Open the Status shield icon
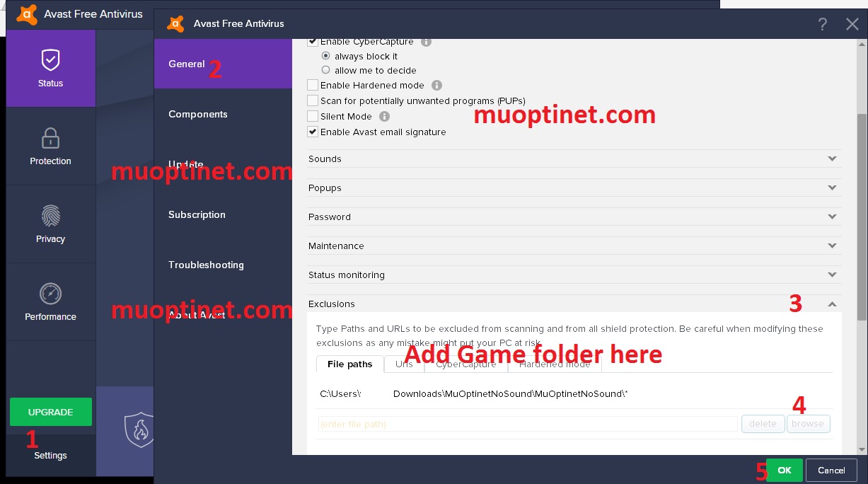The height and width of the screenshot is (484, 868). coord(50,60)
